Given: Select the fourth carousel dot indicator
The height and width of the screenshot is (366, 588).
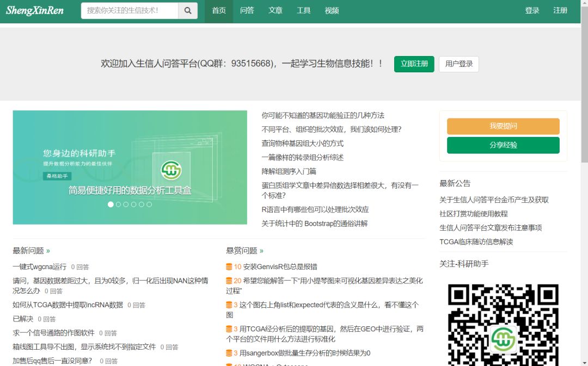Looking at the screenshot, I should [x=134, y=204].
